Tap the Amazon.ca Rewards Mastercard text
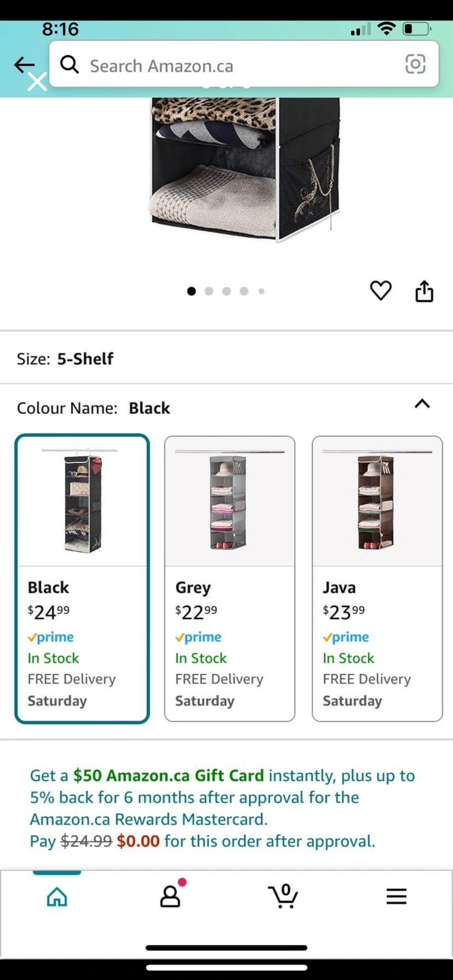Image resolution: width=453 pixels, height=980 pixels. coord(148,819)
